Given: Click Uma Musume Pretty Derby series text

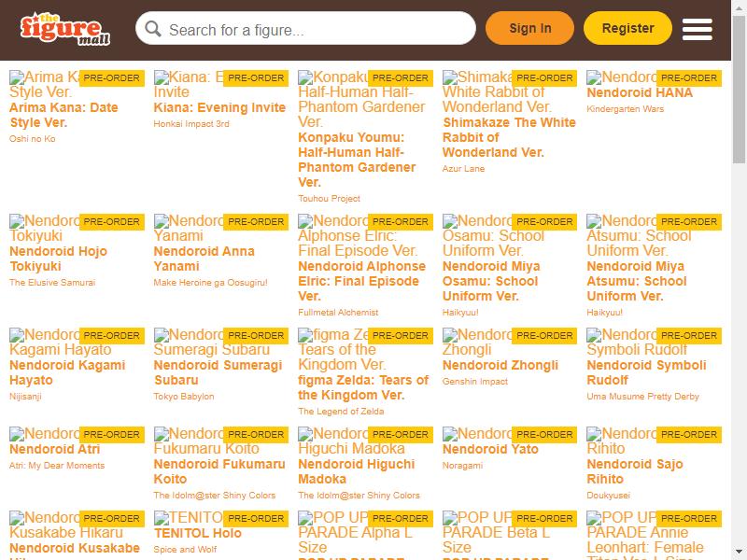Looking at the screenshot, I should click(642, 396).
